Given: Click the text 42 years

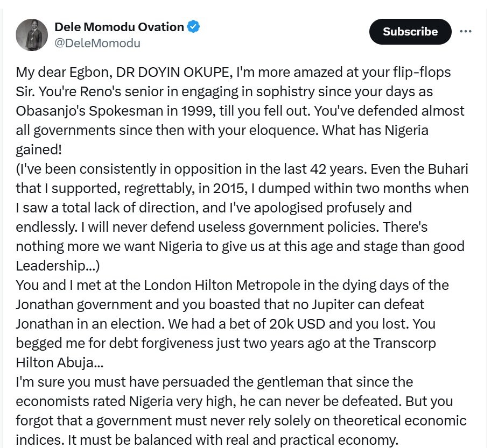Looking at the screenshot, I should (x=338, y=169).
